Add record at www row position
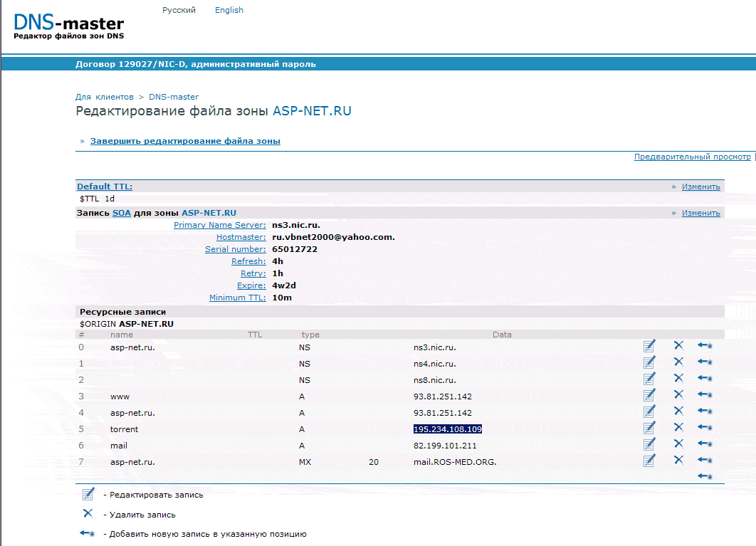The height and width of the screenshot is (546, 756). point(705,394)
